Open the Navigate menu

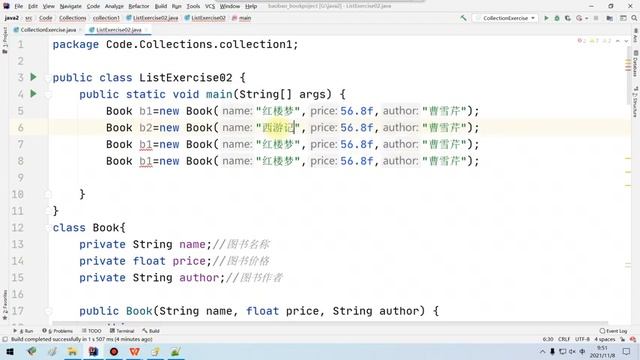pyautogui.click(x=71, y=6)
